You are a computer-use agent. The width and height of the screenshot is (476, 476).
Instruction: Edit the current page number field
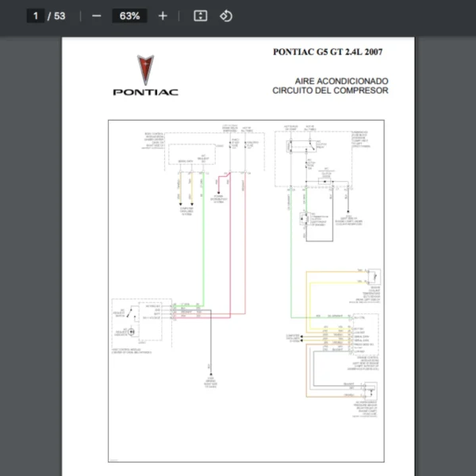click(36, 16)
